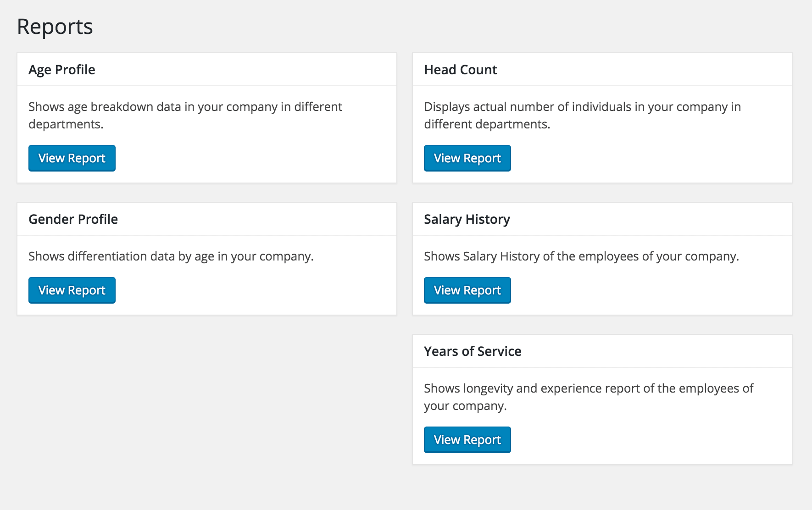Screen dimensions: 812x510
Task: Click the Salary History card title
Action: tap(467, 219)
